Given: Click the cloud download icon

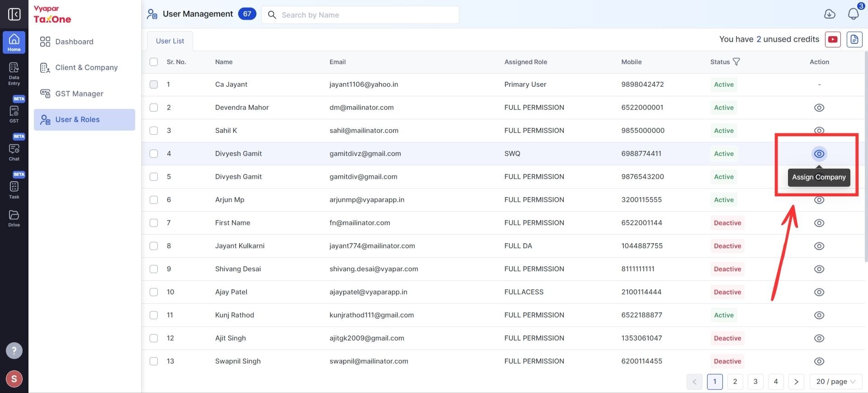Looking at the screenshot, I should point(830,14).
